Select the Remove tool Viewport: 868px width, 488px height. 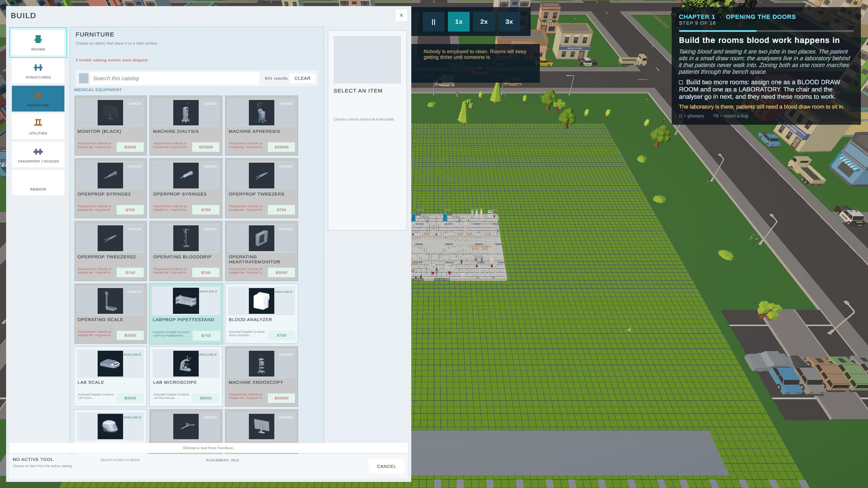pyautogui.click(x=38, y=182)
